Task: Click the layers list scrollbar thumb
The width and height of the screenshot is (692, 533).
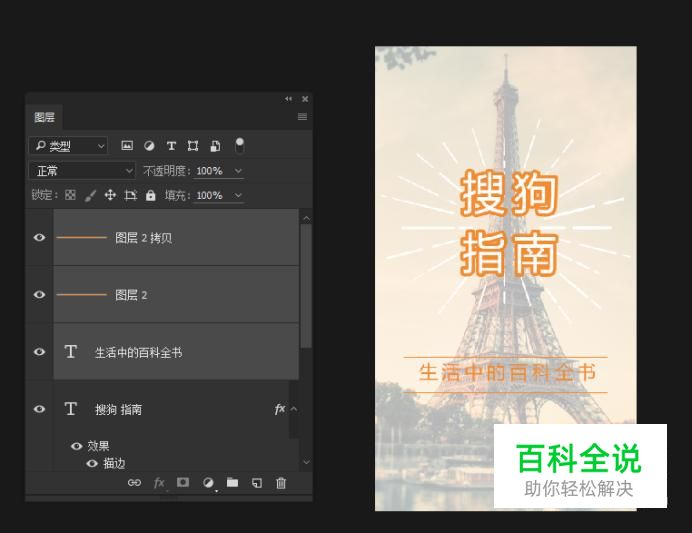Action: [306, 286]
